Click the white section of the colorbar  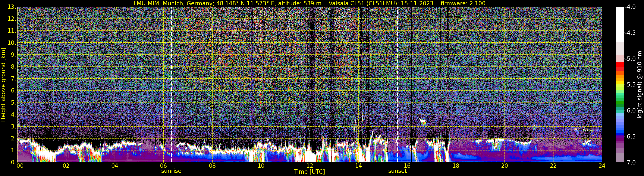click(x=620, y=25)
